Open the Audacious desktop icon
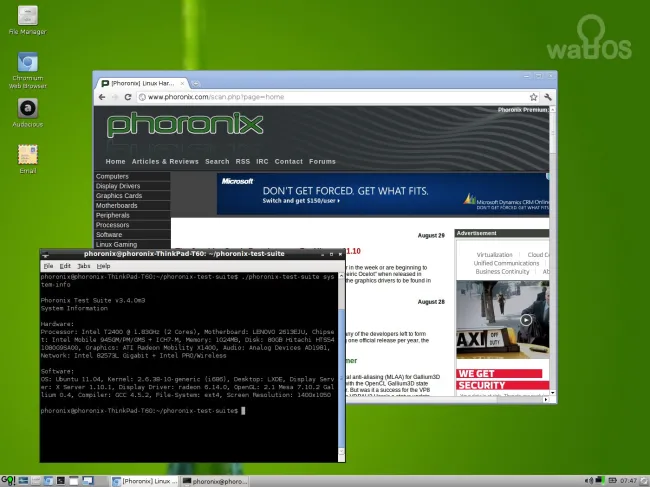The image size is (650, 487). point(27,112)
